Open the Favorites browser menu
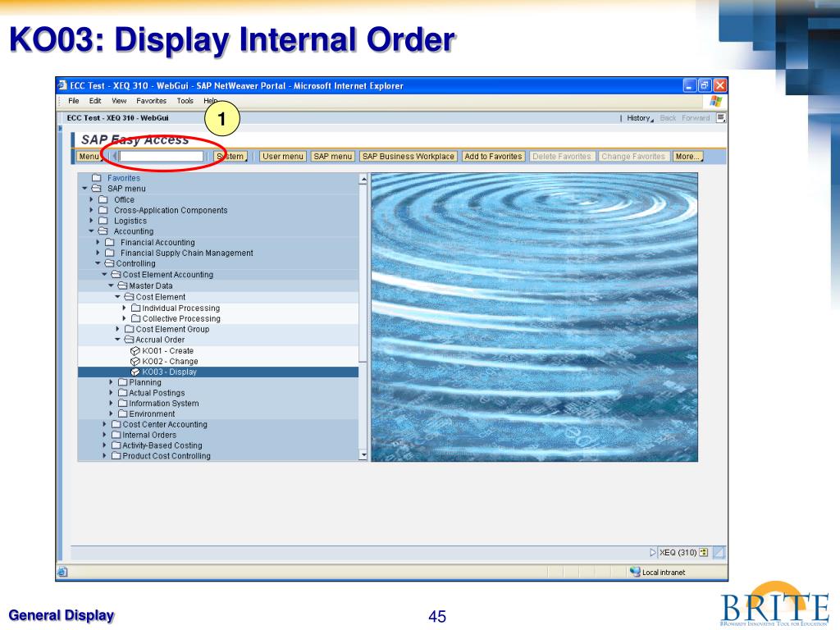This screenshot has width=840, height=630. click(x=151, y=101)
